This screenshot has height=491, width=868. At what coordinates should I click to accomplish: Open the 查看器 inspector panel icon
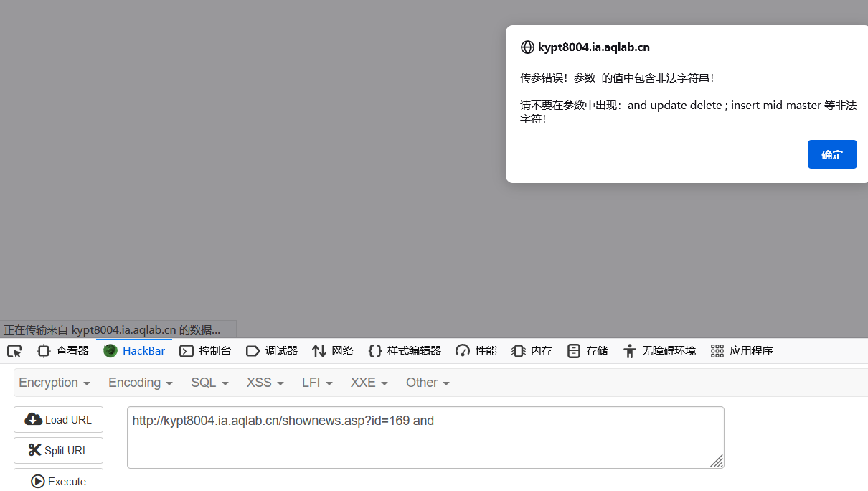(44, 350)
